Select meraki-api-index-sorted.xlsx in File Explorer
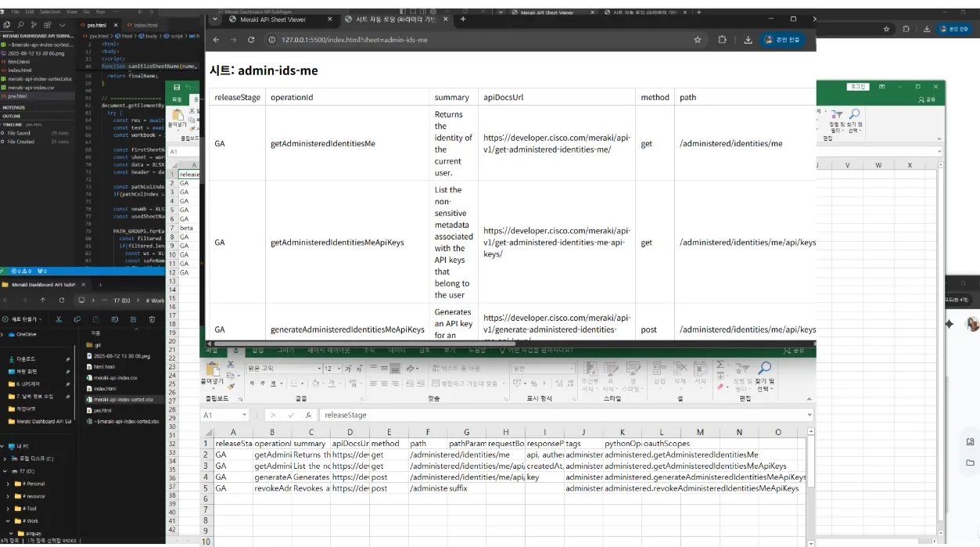980x547 pixels. coord(123,399)
